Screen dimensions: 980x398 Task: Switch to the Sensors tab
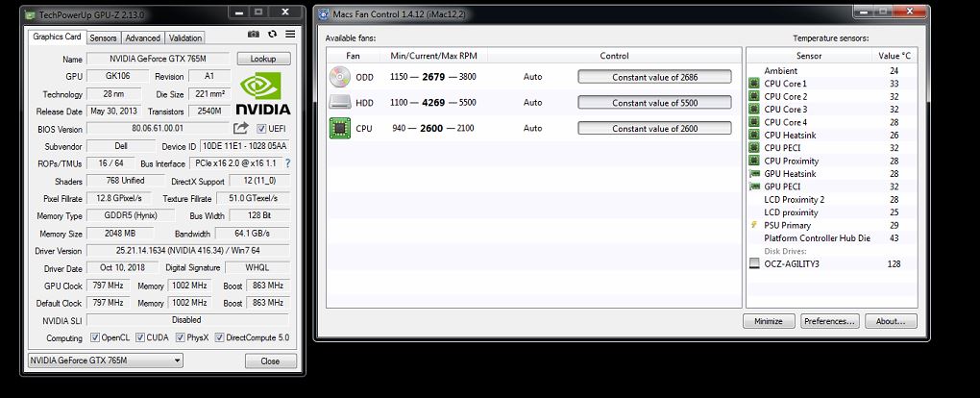click(103, 38)
